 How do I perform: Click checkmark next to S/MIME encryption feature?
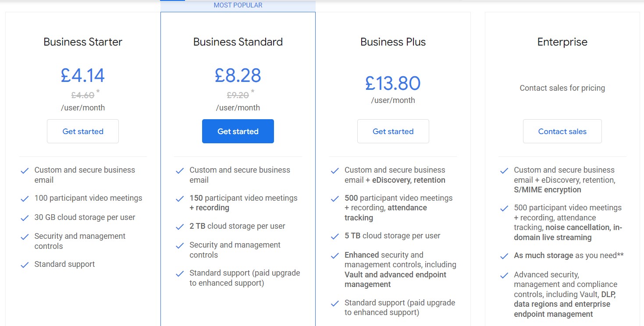[504, 170]
